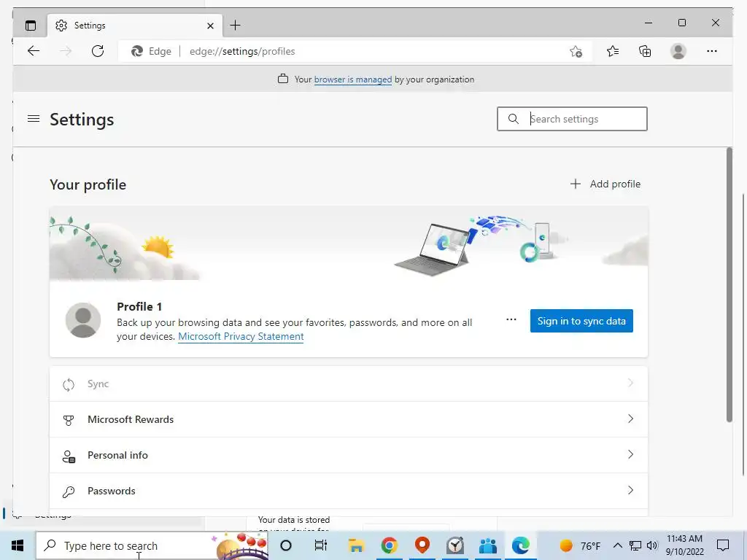Click the Profile 1 avatar picture
747x560 pixels.
point(83,320)
